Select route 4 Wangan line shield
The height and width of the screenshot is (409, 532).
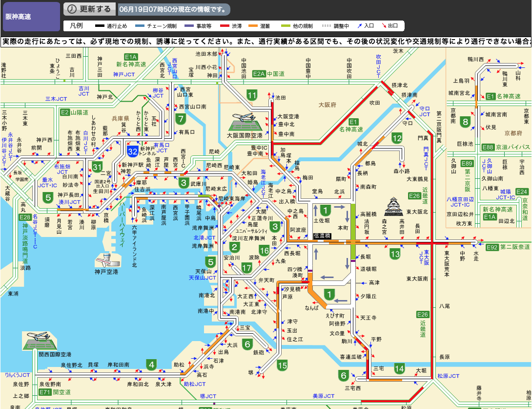(x=152, y=365)
